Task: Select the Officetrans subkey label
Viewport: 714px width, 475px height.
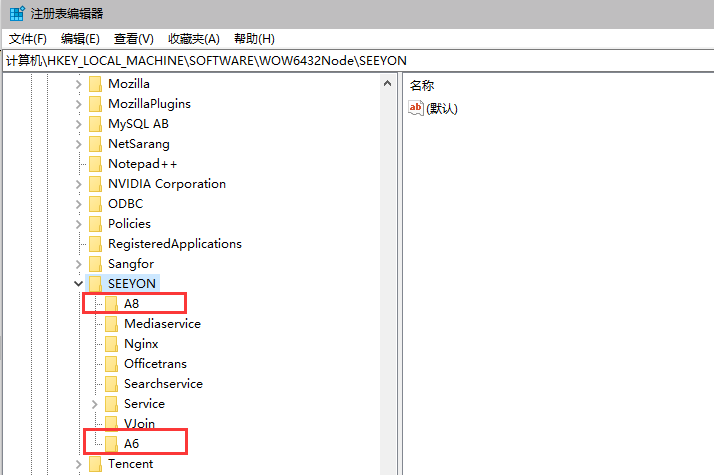Action: tap(155, 364)
